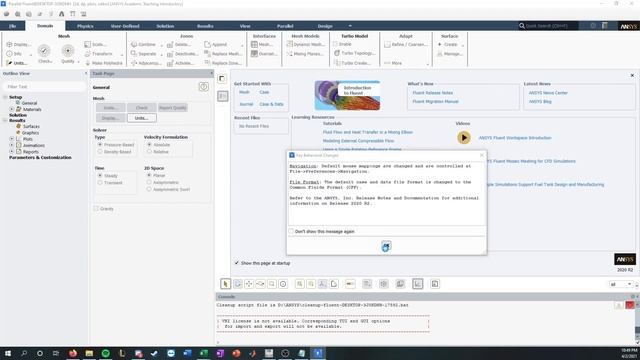This screenshot has height=360, width=640.
Task: Open the File menu
Action: (x=12, y=26)
